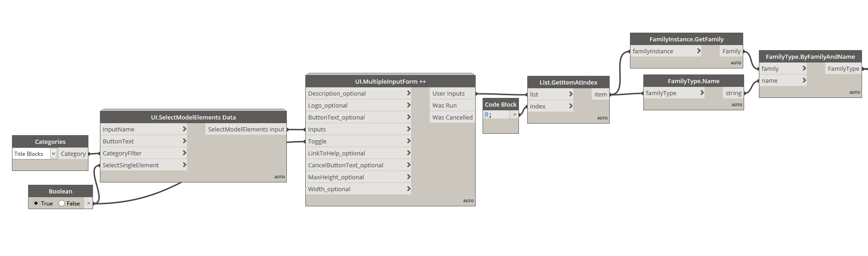Click the Toggle input port
This screenshot has width=868, height=256.
[358, 141]
